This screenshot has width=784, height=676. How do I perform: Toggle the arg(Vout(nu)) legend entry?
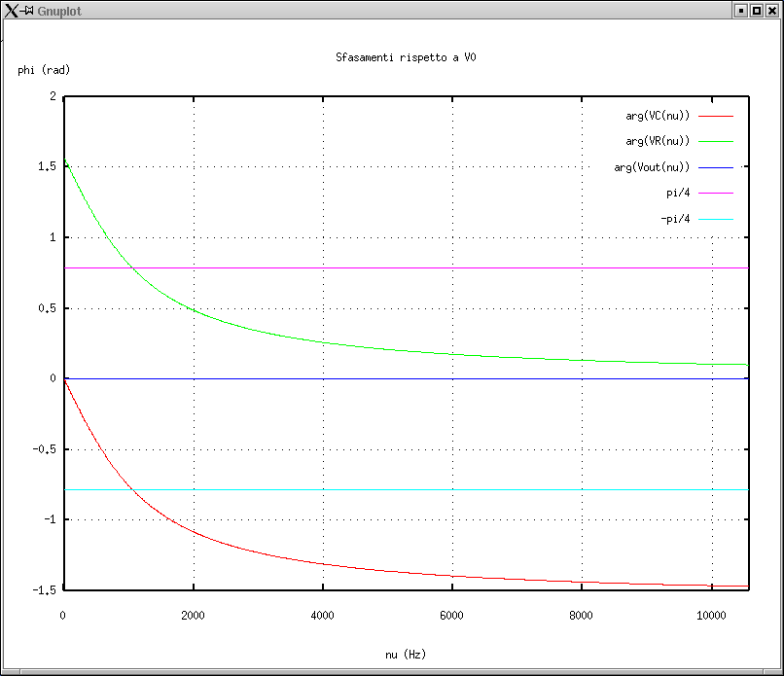(x=652, y=167)
